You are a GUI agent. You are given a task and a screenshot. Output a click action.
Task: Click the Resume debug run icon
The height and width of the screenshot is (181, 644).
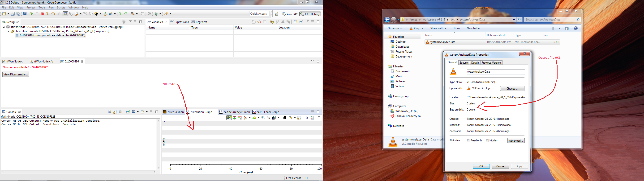[x=31, y=14]
